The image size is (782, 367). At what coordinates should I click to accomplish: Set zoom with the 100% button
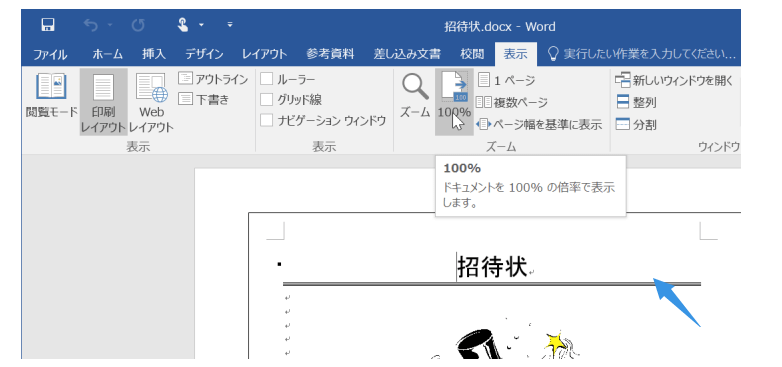(x=454, y=102)
